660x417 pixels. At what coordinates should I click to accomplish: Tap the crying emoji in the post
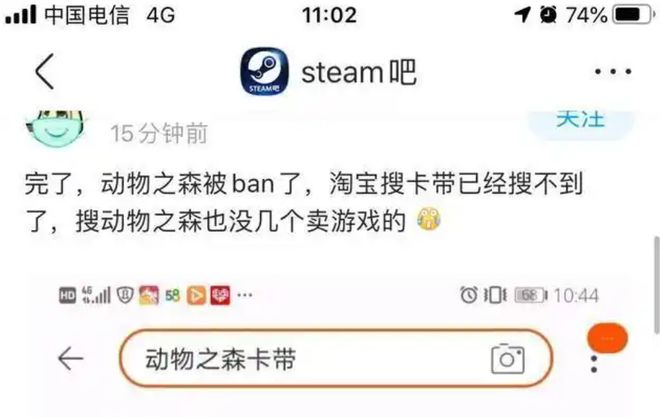tap(428, 218)
